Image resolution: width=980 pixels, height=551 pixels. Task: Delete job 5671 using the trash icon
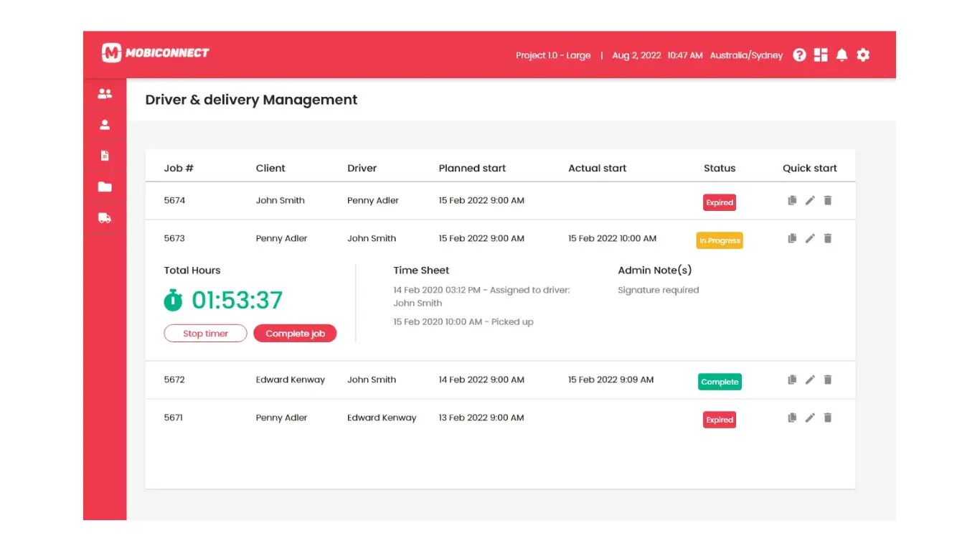(x=827, y=418)
